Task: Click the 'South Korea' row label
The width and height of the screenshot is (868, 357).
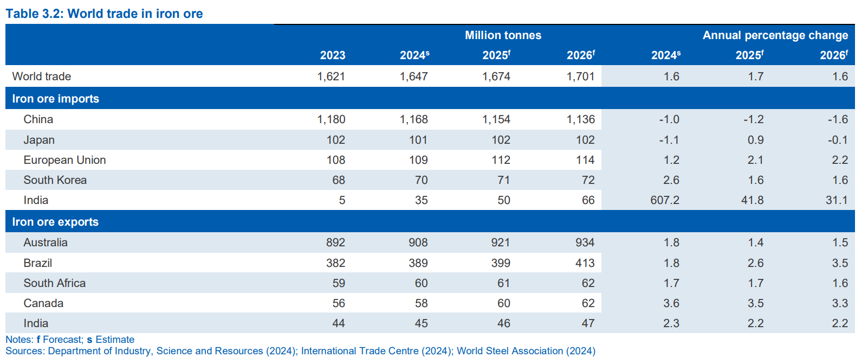Action: coord(55,180)
